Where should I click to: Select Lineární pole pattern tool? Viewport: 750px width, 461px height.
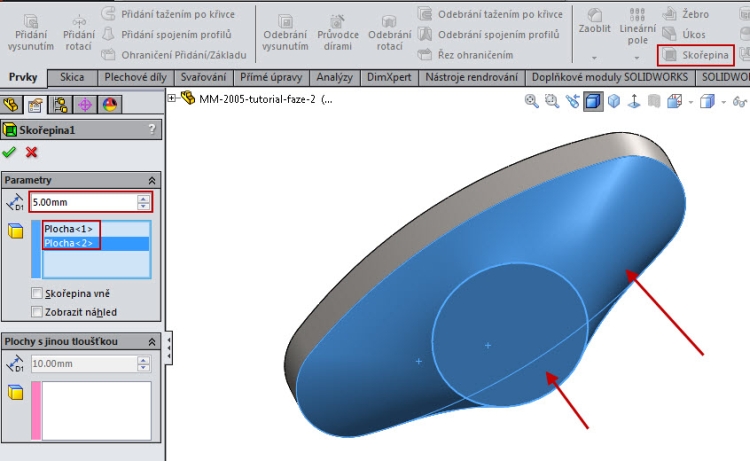[x=637, y=27]
